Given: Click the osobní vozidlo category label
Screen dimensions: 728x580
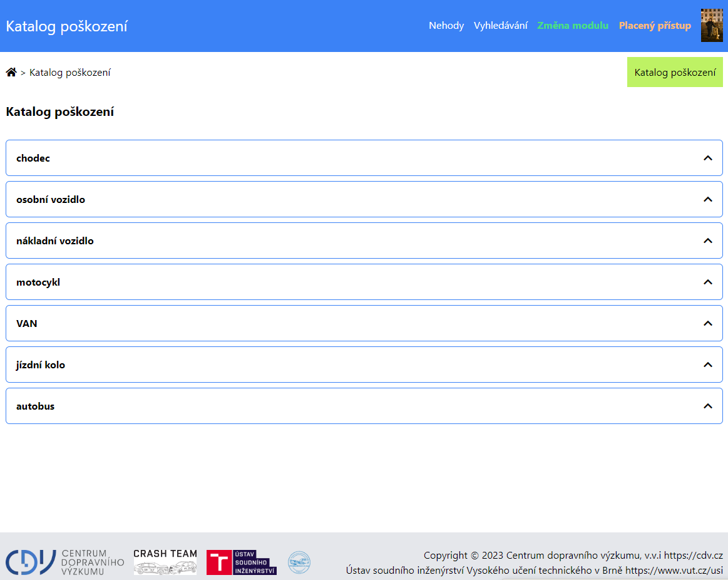Looking at the screenshot, I should click(x=51, y=199).
